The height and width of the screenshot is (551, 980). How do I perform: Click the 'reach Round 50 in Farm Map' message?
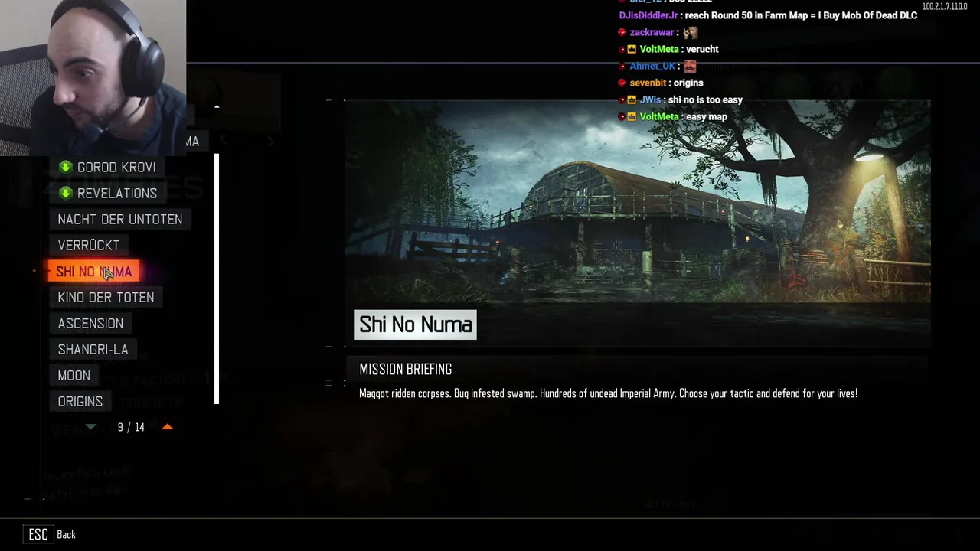(x=802, y=15)
